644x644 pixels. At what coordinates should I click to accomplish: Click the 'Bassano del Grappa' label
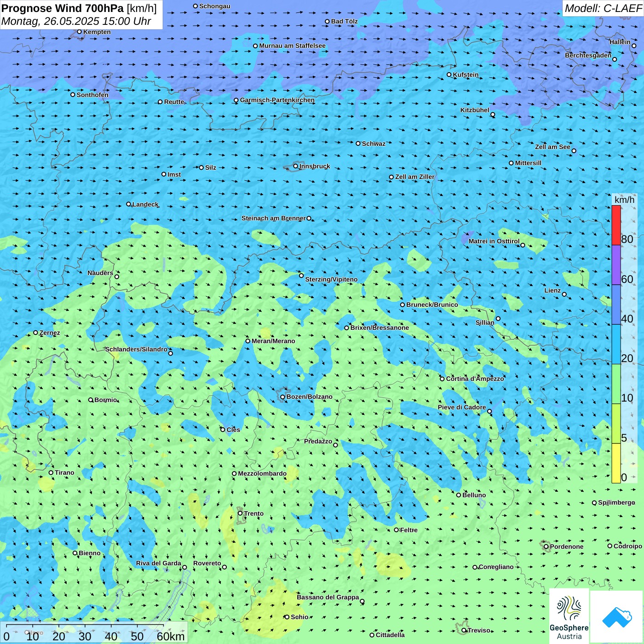tap(328, 597)
